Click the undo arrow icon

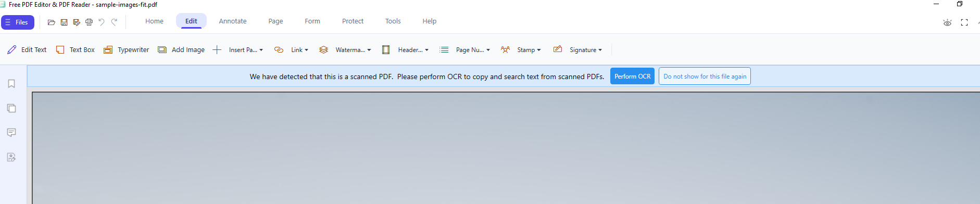pyautogui.click(x=102, y=22)
